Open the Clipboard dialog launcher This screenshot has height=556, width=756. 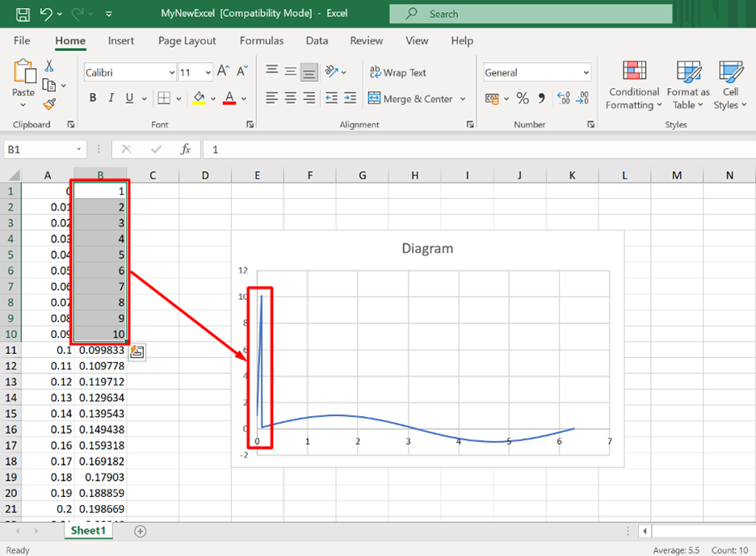tap(71, 124)
